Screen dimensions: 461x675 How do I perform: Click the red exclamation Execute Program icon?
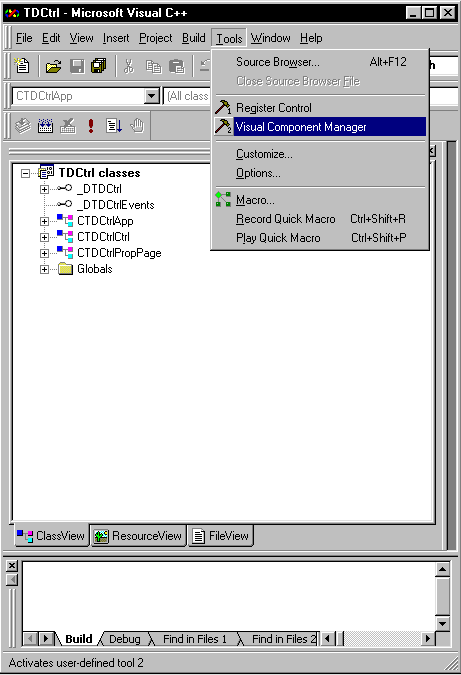click(91, 126)
